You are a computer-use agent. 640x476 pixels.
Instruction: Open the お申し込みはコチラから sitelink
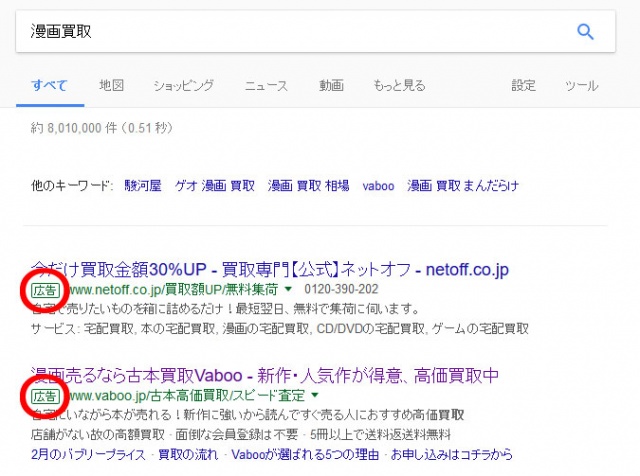[x=452, y=454]
